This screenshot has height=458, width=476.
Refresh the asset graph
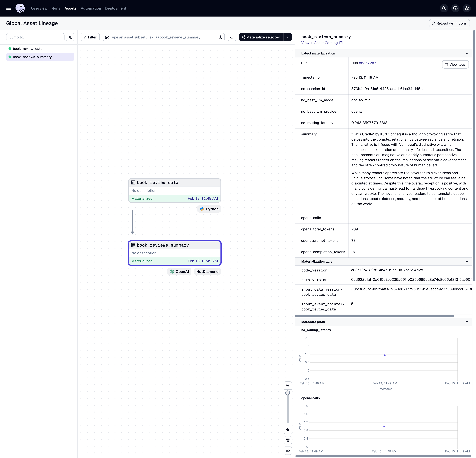232,37
